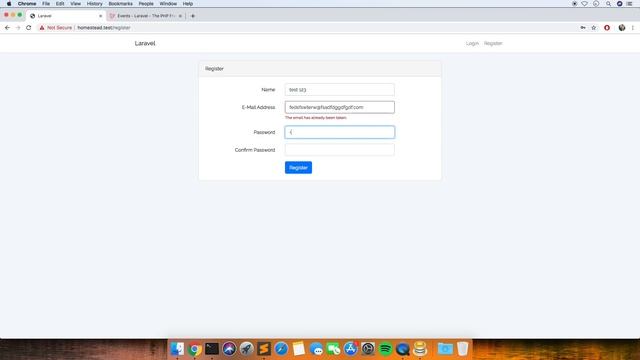The width and height of the screenshot is (640, 360).
Task: Open Chrome from the dock
Action: pos(195,349)
